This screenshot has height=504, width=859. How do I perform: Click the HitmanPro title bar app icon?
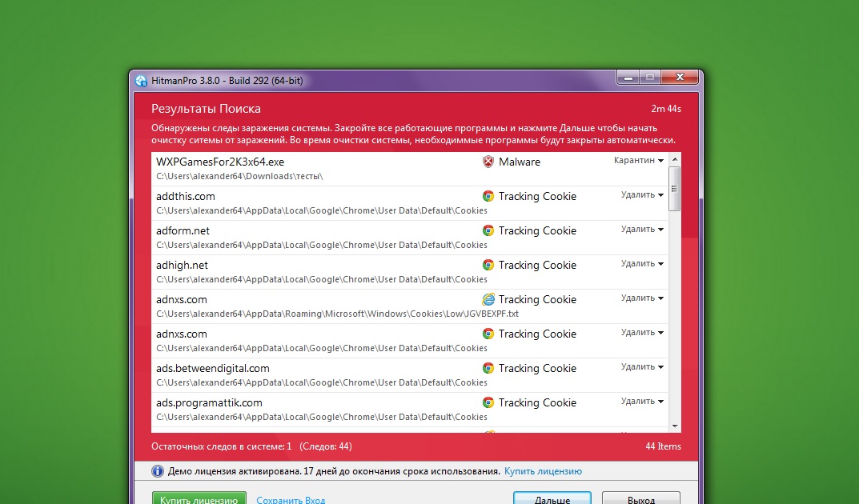point(142,81)
